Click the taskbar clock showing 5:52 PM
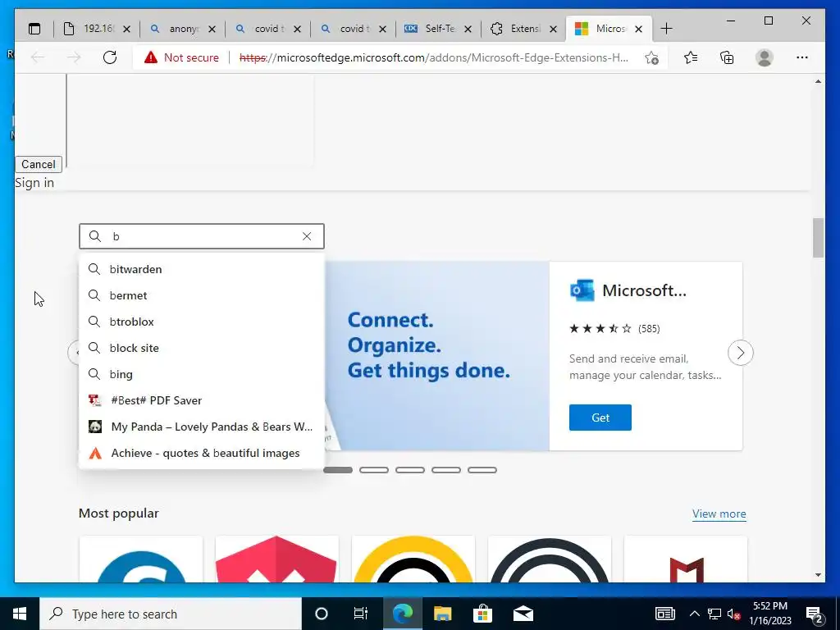This screenshot has width=840, height=630. pos(769,614)
